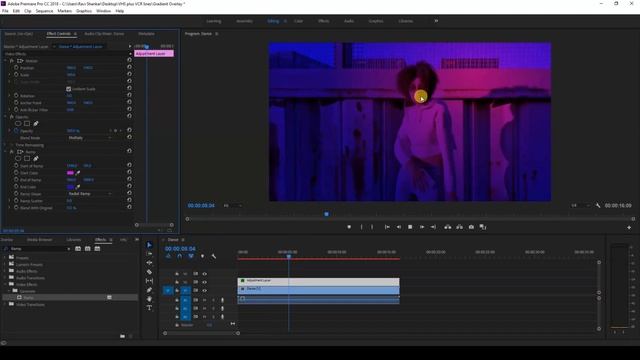Select the Razor tool

point(149,272)
